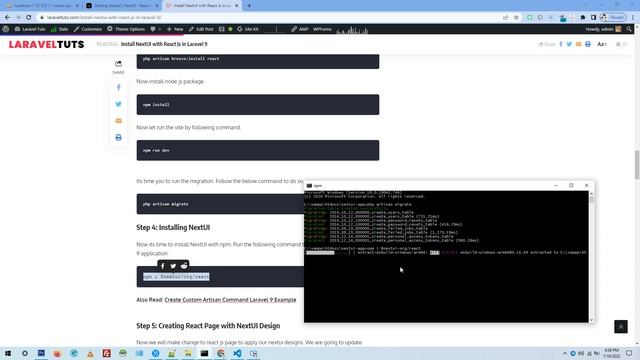Open the browser Extensions puzzle icon

pos(583,18)
